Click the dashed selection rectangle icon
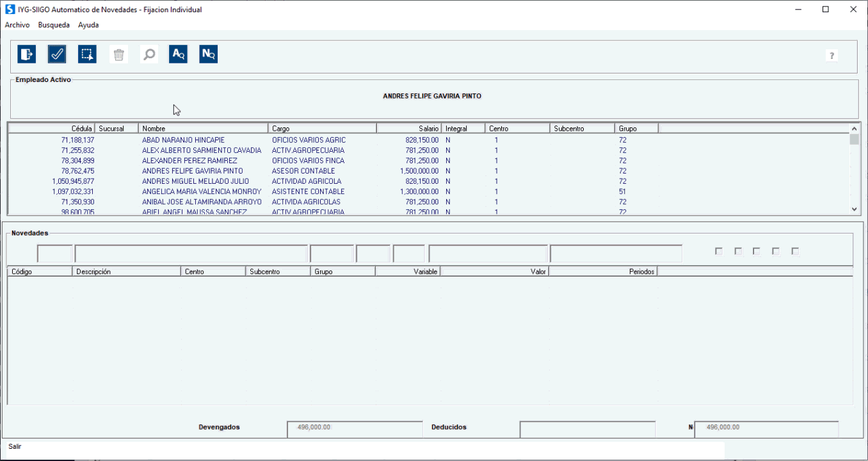 pos(87,54)
